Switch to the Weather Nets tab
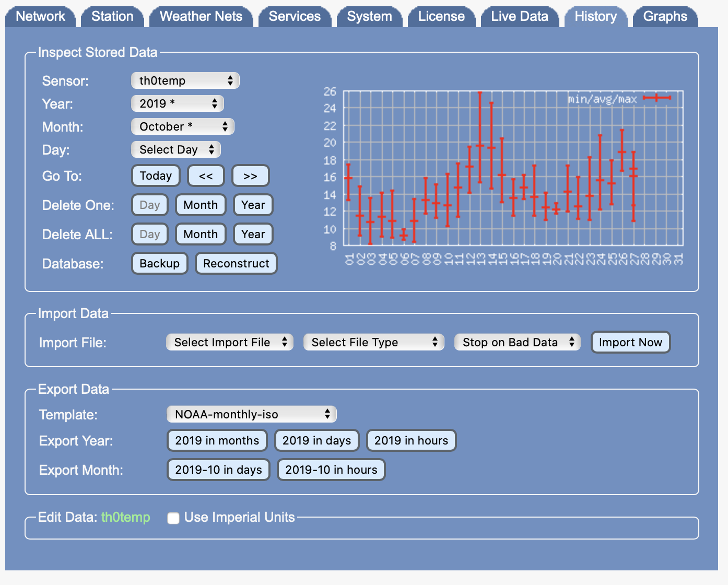728x585 pixels. 201,16
